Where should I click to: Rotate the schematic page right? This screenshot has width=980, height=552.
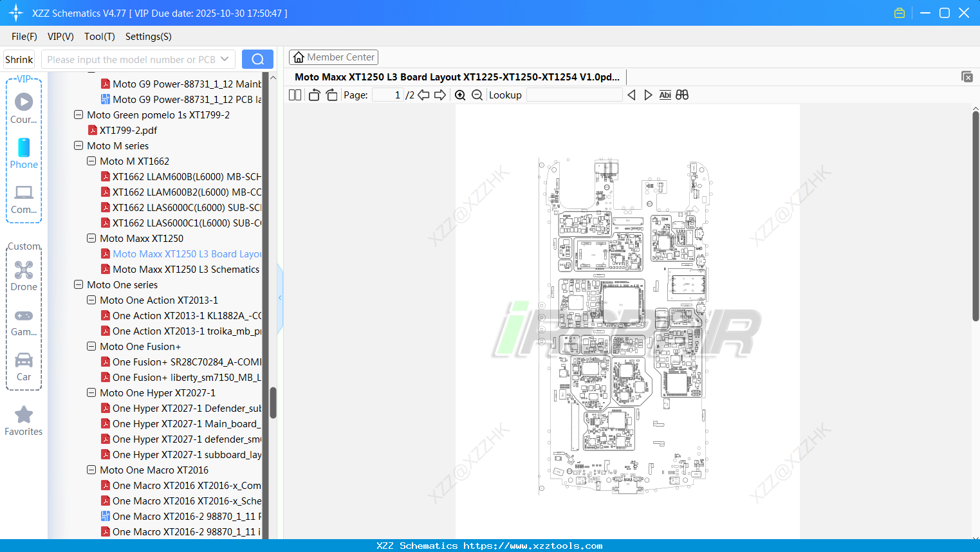coord(331,95)
